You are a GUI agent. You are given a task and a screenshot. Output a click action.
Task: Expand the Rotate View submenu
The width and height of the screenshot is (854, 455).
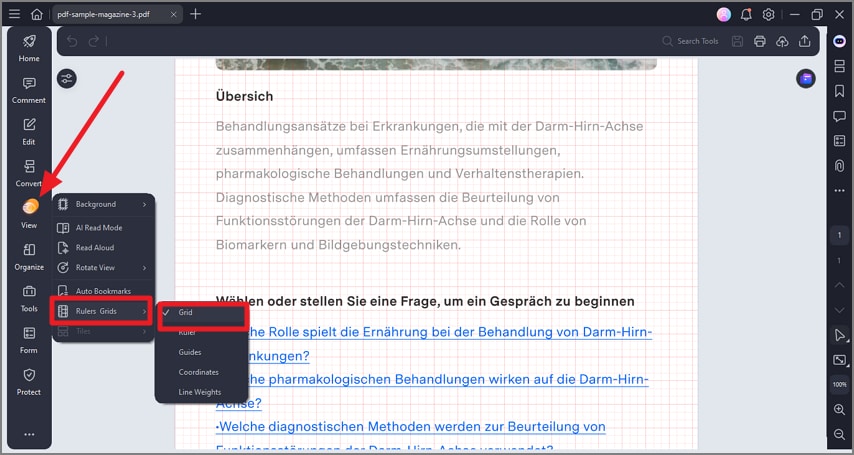click(x=103, y=268)
